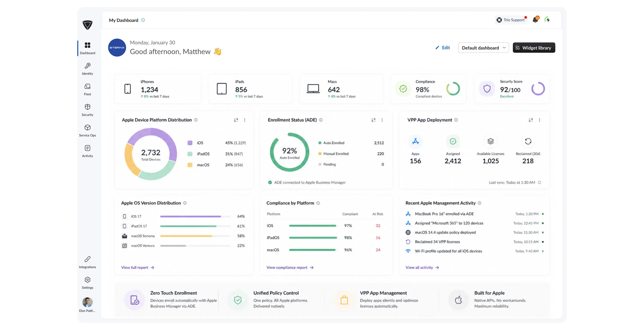Click the Security Score progress ring

pyautogui.click(x=538, y=89)
